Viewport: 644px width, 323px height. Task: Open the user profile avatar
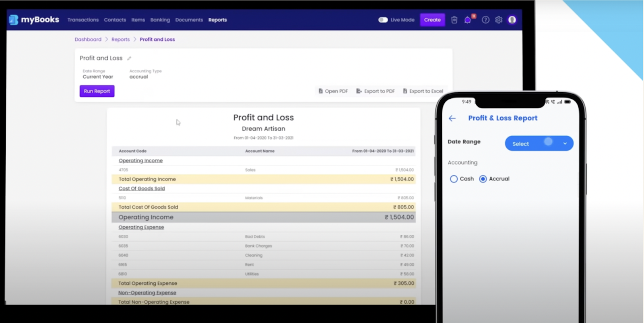pos(512,20)
